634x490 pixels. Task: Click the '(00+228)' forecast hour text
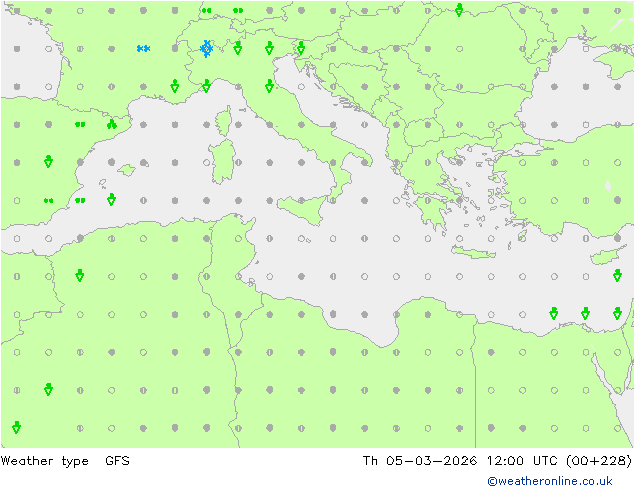coord(599,460)
